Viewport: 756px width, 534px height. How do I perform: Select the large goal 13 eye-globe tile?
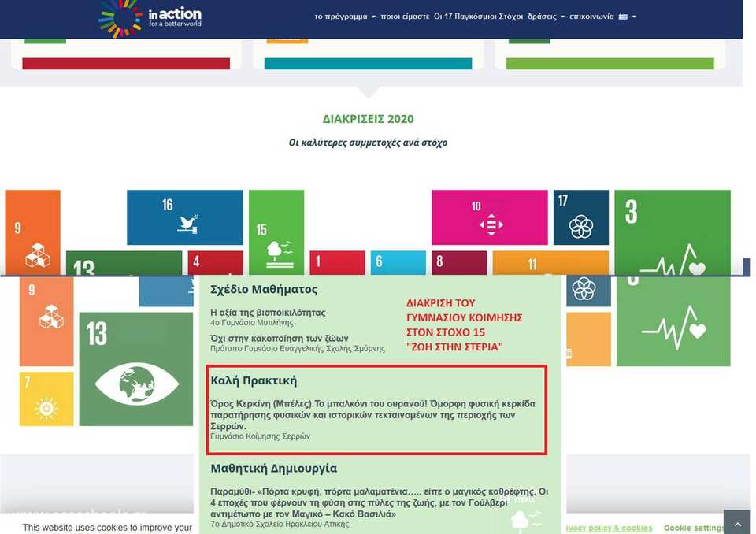click(x=136, y=369)
